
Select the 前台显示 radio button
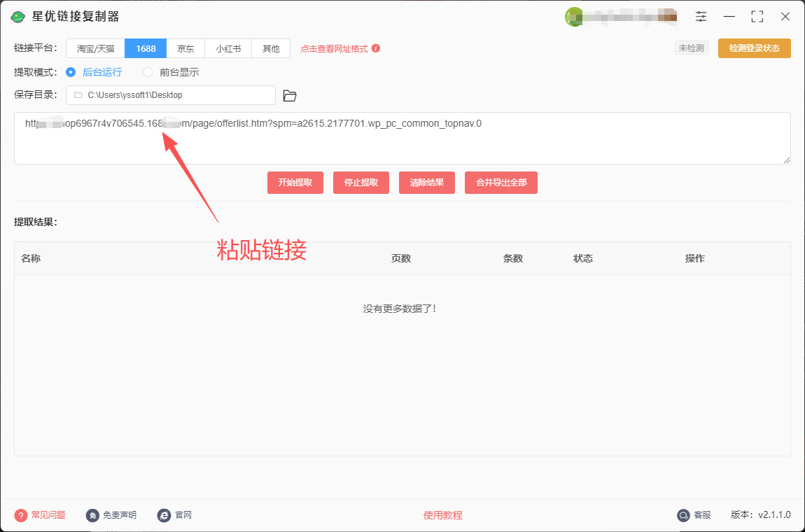click(x=148, y=72)
